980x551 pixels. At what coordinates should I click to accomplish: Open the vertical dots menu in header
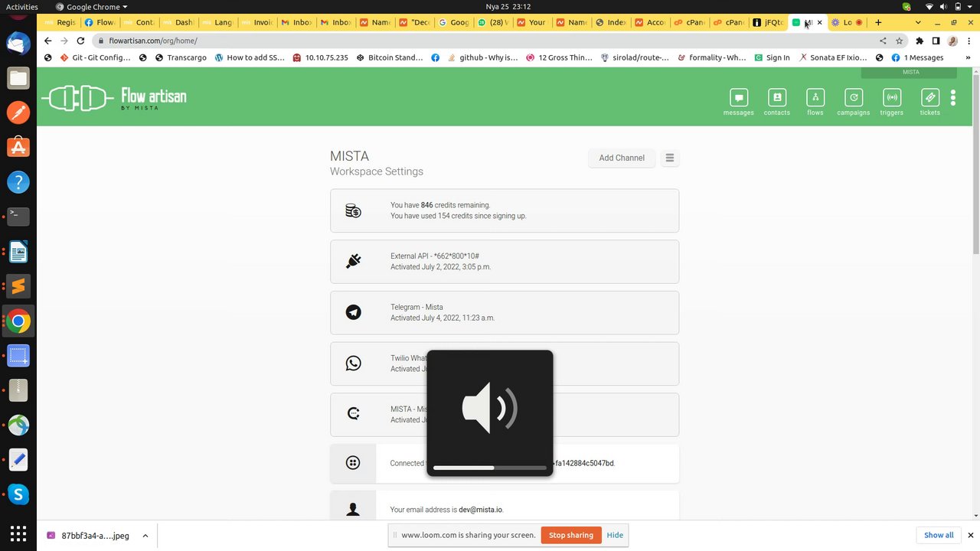953,97
